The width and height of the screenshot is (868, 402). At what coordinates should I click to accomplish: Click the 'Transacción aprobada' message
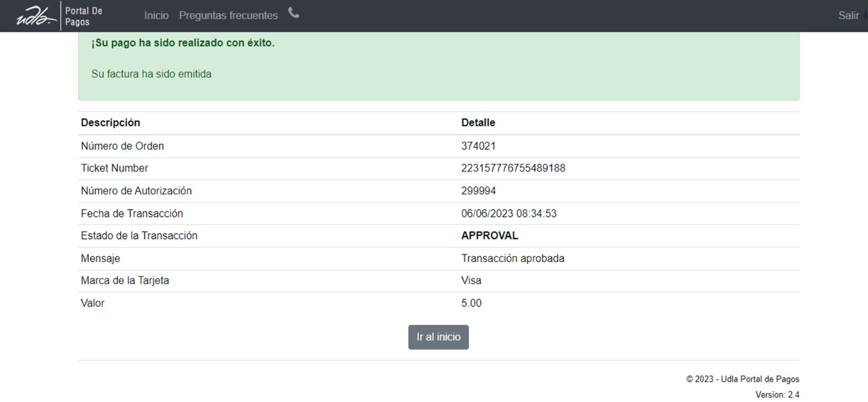[x=512, y=259]
